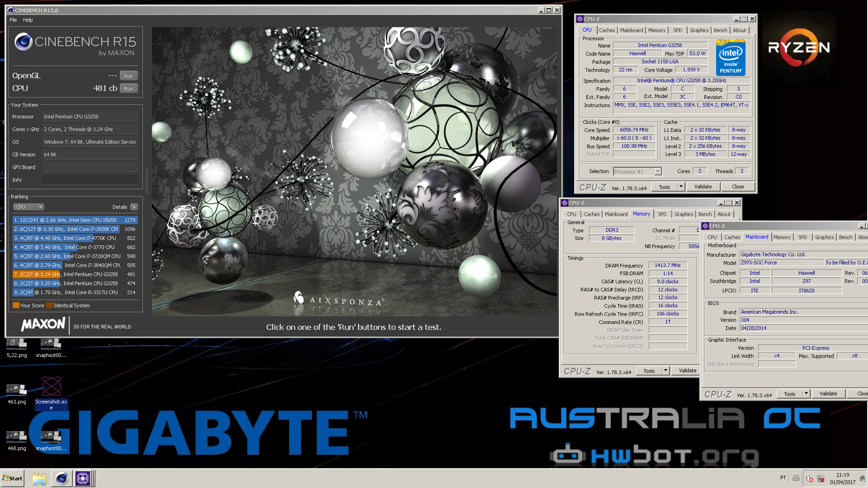The image size is (868, 488).
Task: Open SPD tab in the CPU-Z Mainboard window
Action: click(x=802, y=237)
